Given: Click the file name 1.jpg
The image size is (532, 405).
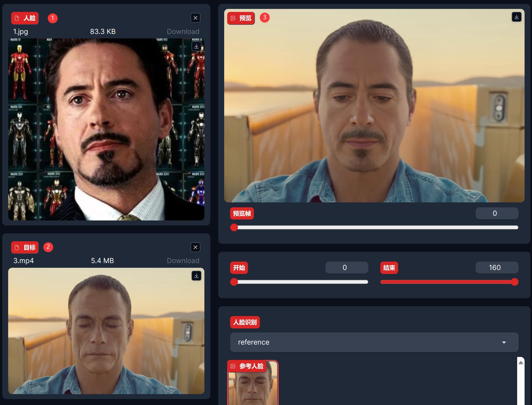Looking at the screenshot, I should 21,31.
